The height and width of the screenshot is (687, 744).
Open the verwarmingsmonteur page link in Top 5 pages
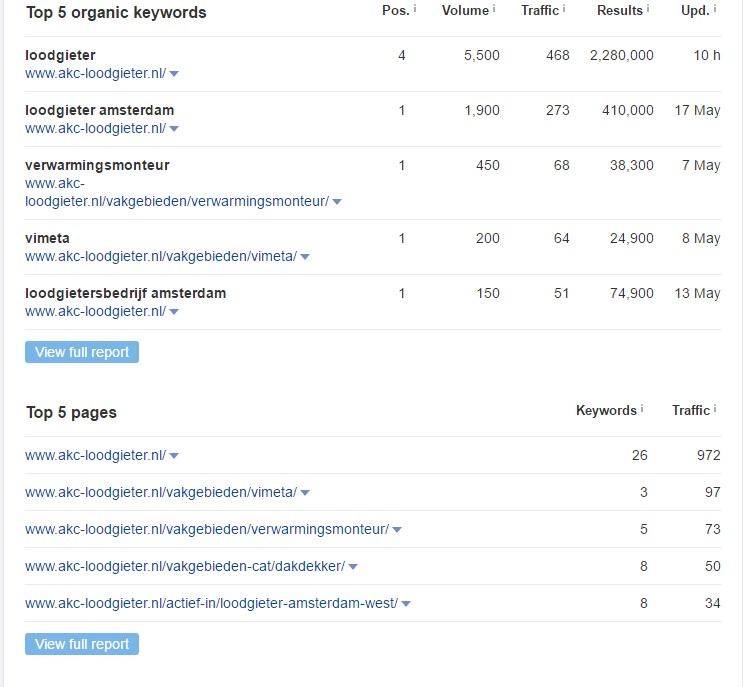206,529
